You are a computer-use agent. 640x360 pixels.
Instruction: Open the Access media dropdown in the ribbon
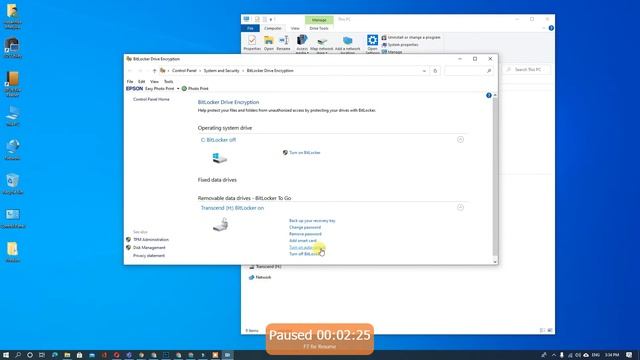[x=302, y=44]
